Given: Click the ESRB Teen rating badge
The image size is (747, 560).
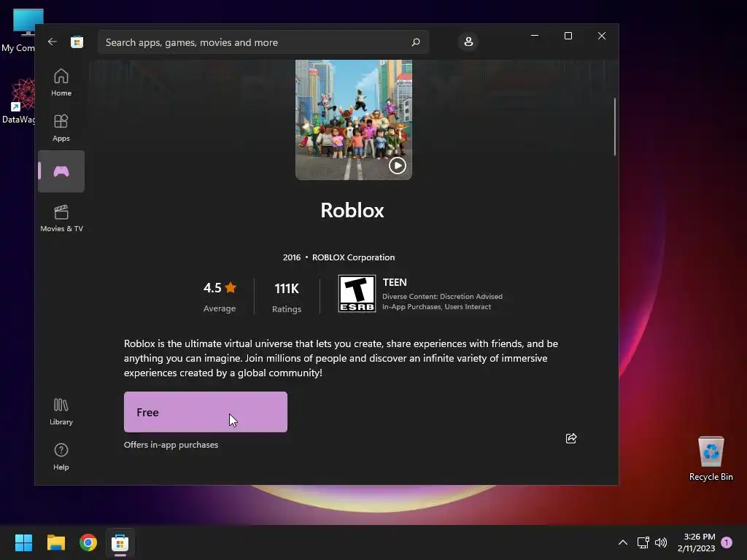Looking at the screenshot, I should 357,294.
